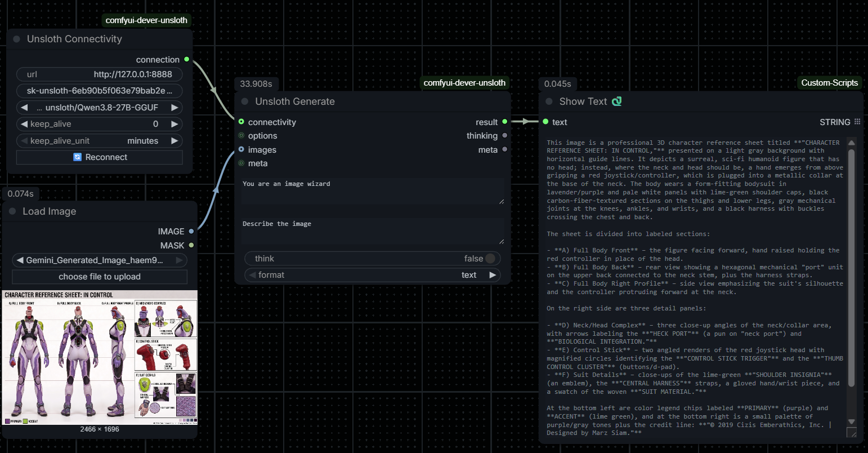Click the connection output green socket
Image resolution: width=868 pixels, height=453 pixels.
pyautogui.click(x=187, y=59)
